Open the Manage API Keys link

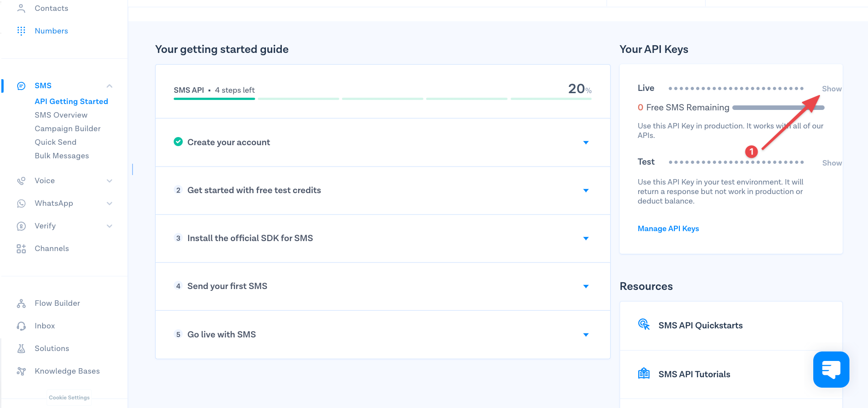click(x=668, y=228)
